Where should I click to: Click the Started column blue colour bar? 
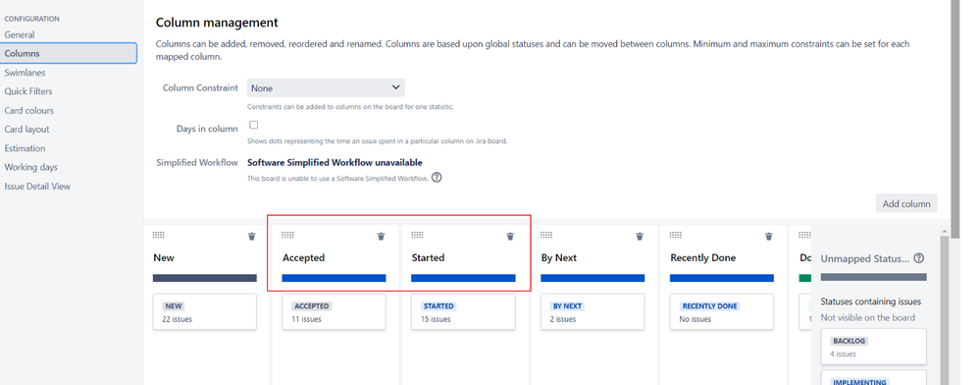coord(463,278)
